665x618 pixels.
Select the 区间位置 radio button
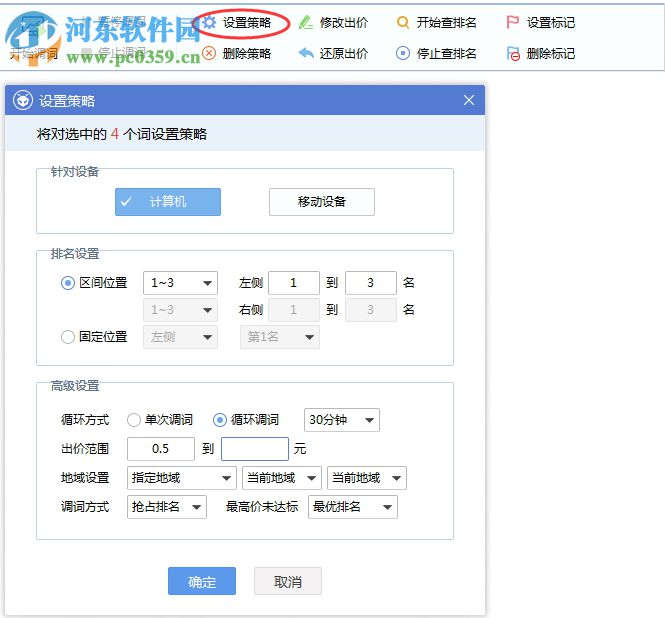(68, 283)
